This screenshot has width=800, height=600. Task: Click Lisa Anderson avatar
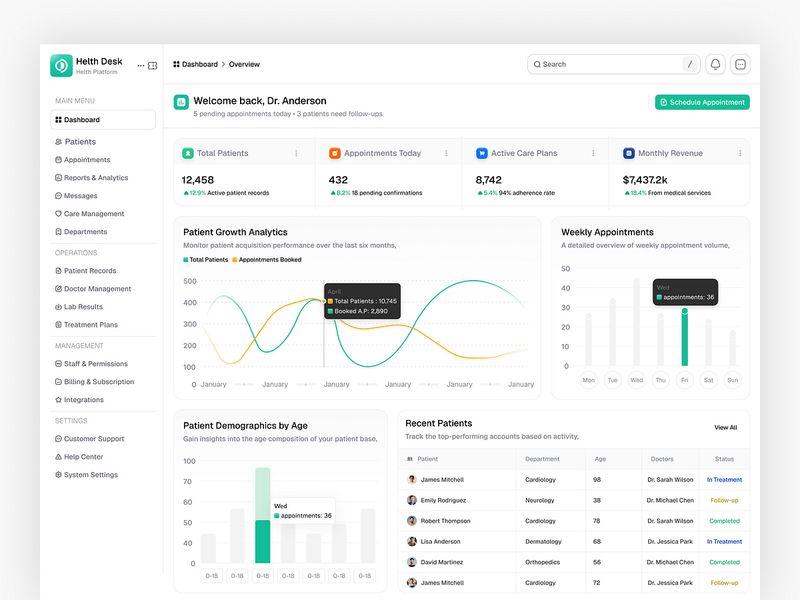(x=412, y=541)
